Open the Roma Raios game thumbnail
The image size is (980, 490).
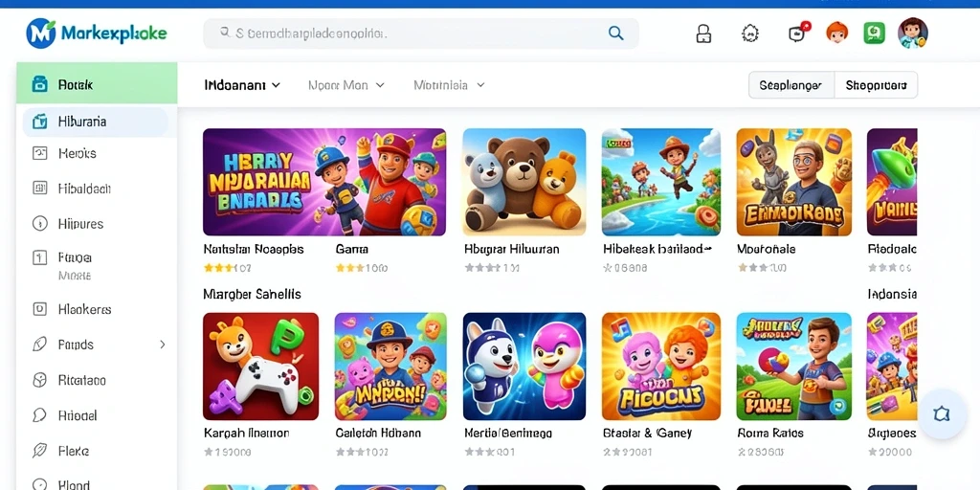point(793,367)
